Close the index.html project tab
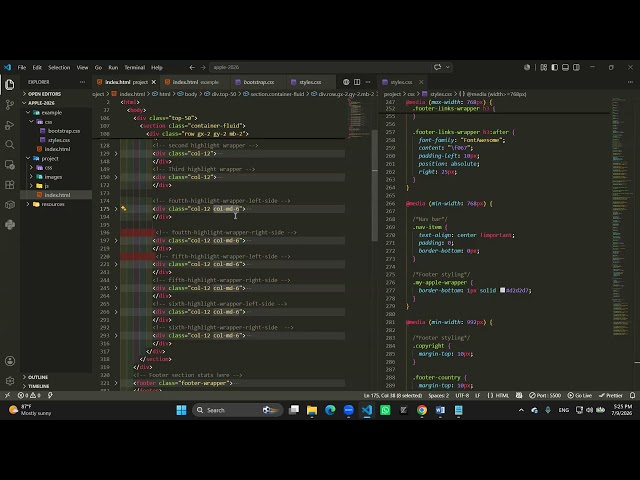 (x=154, y=82)
